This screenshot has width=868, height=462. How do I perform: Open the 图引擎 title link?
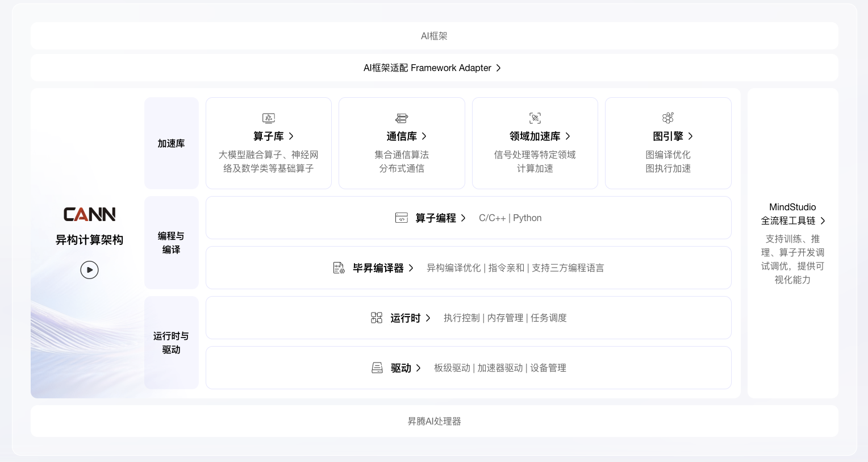[x=668, y=136]
